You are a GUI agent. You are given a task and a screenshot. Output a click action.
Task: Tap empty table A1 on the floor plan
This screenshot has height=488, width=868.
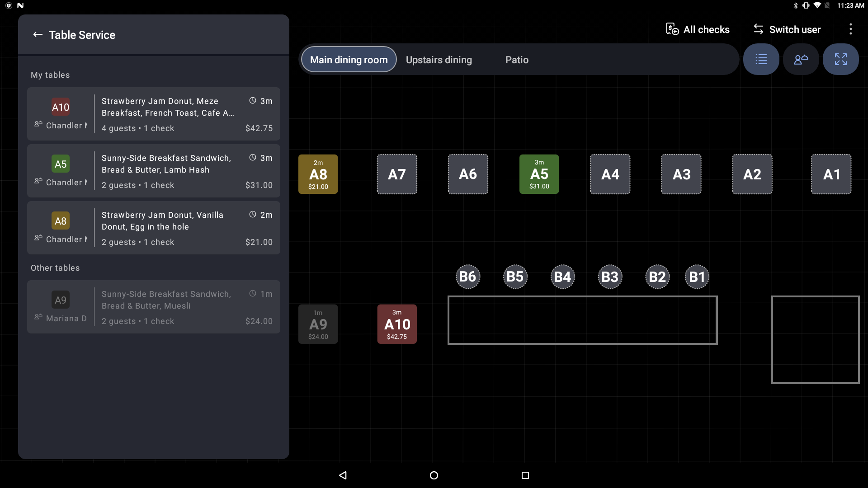tap(831, 174)
